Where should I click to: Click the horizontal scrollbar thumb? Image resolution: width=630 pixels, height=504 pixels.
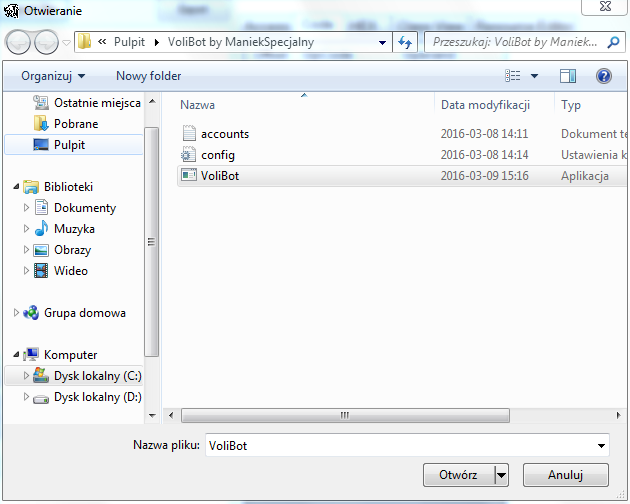[x=346, y=415]
